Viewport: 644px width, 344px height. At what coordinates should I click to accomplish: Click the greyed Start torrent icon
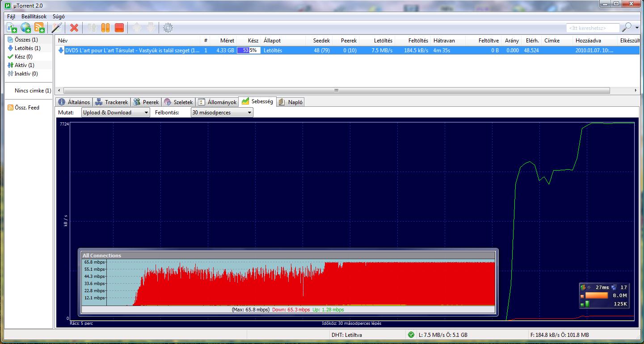[92, 28]
